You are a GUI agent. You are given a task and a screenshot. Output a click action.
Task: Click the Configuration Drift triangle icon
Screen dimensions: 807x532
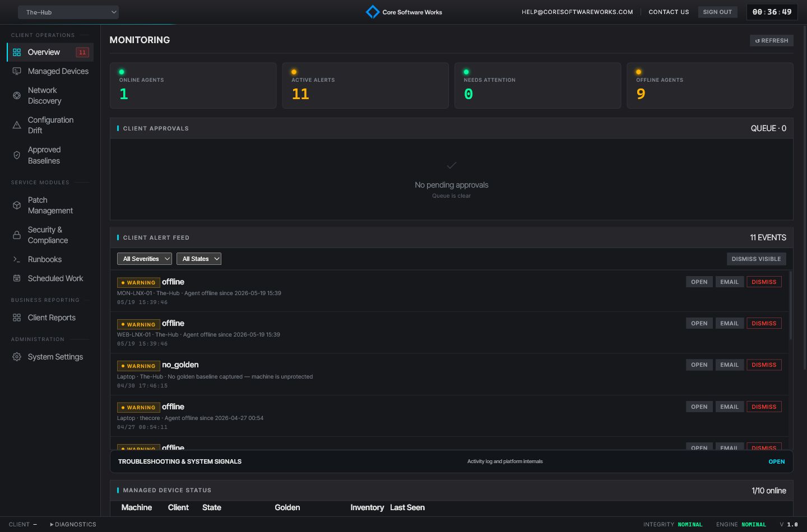[x=17, y=125]
